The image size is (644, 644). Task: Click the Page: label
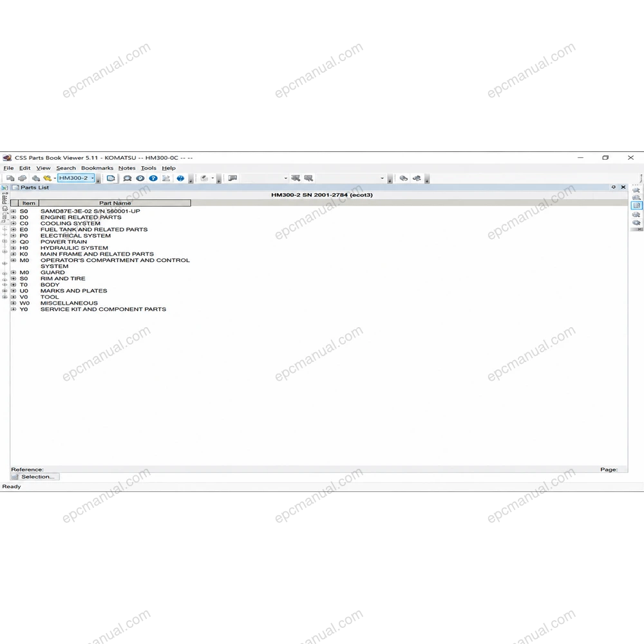click(609, 469)
